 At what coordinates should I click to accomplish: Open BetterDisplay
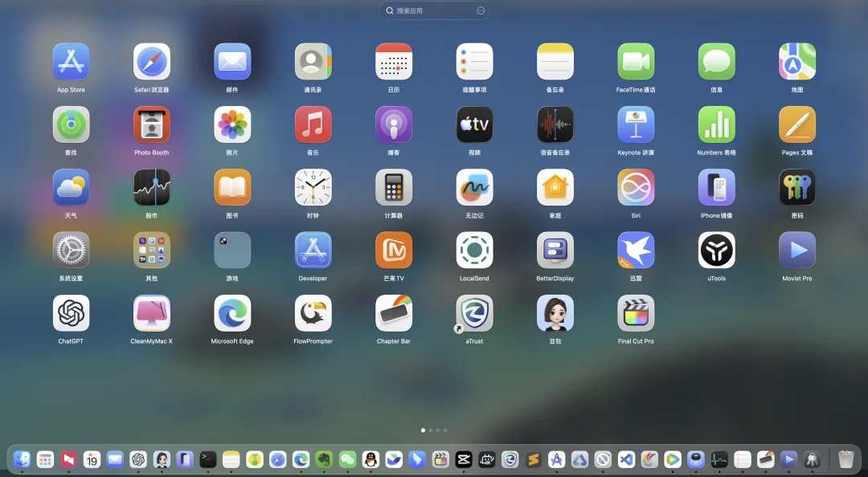(555, 250)
